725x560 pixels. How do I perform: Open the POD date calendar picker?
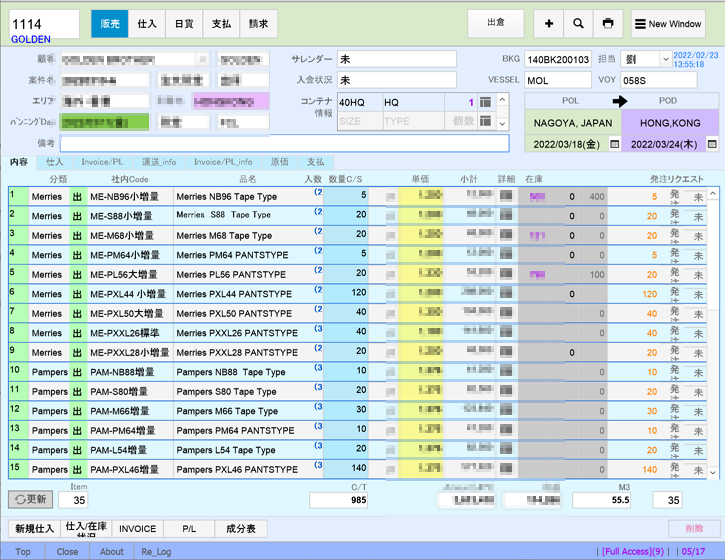[x=712, y=144]
